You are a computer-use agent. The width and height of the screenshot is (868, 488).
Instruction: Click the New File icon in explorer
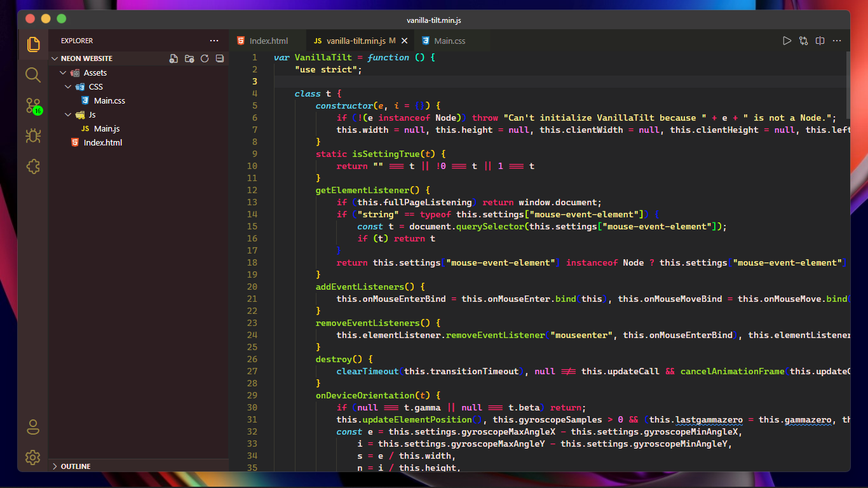(173, 58)
